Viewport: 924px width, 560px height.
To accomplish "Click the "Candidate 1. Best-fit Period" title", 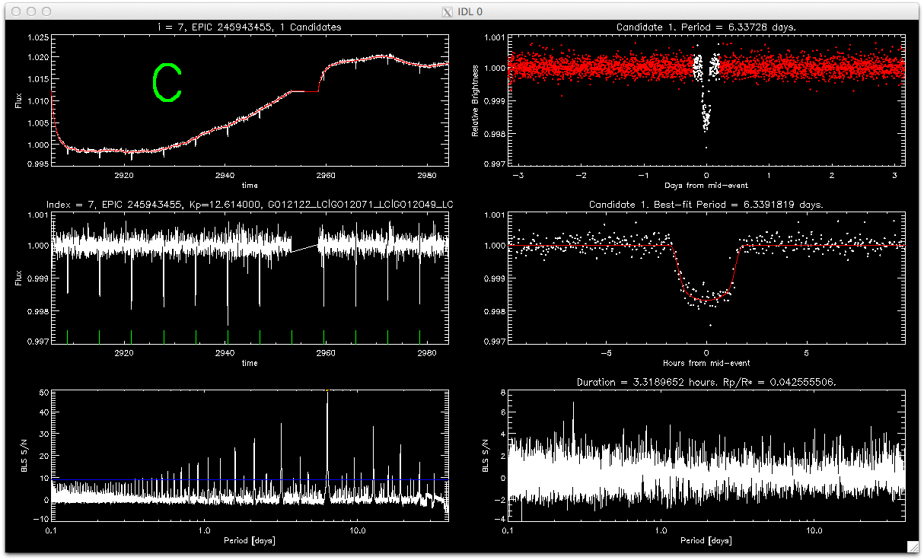I will tap(706, 205).
